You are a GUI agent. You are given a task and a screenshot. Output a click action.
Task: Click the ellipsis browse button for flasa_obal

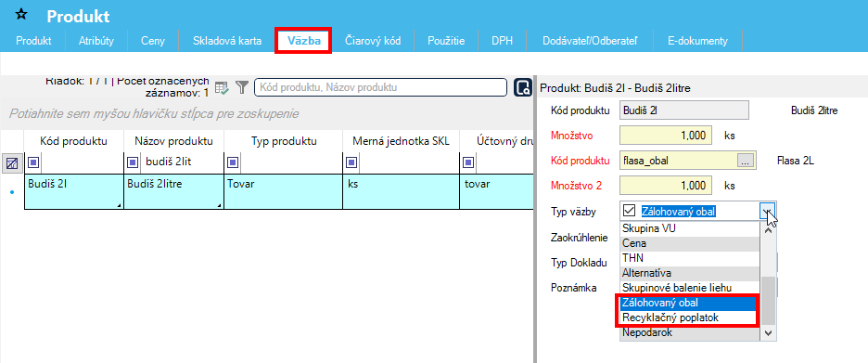click(x=745, y=162)
